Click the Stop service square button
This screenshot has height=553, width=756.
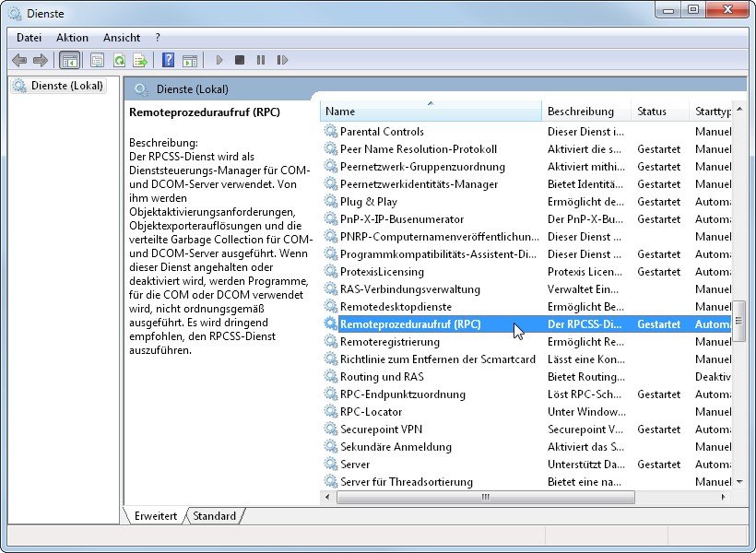240,60
